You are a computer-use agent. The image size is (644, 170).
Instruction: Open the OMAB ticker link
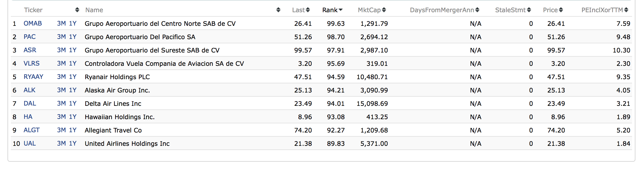(x=33, y=23)
